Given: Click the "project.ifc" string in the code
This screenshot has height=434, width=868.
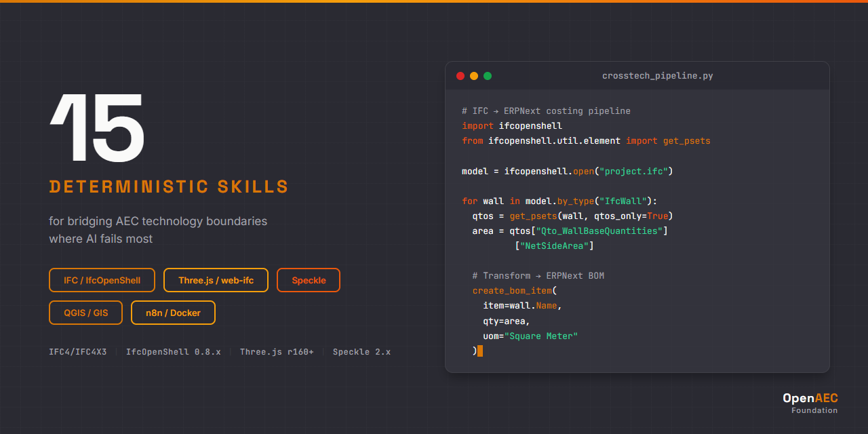Looking at the screenshot, I should click(x=633, y=171).
